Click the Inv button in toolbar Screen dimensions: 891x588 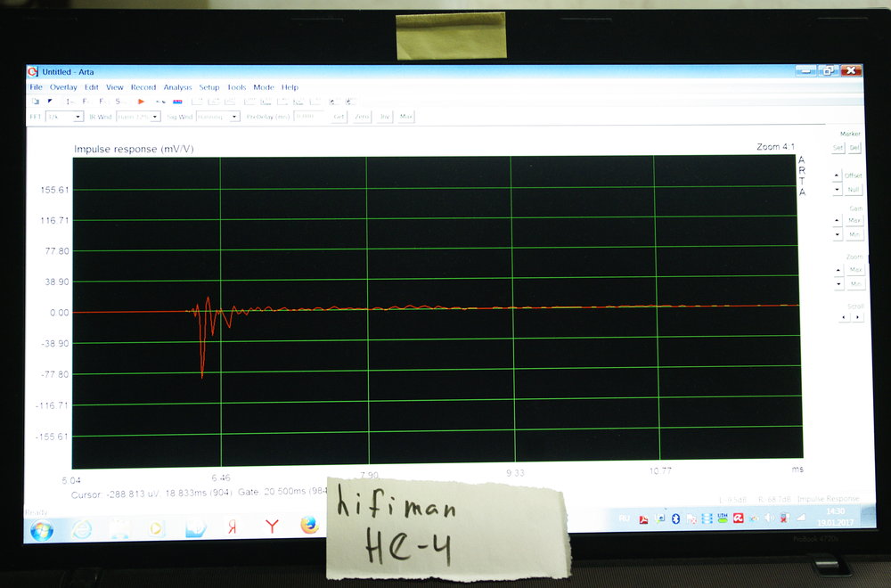pos(385,117)
